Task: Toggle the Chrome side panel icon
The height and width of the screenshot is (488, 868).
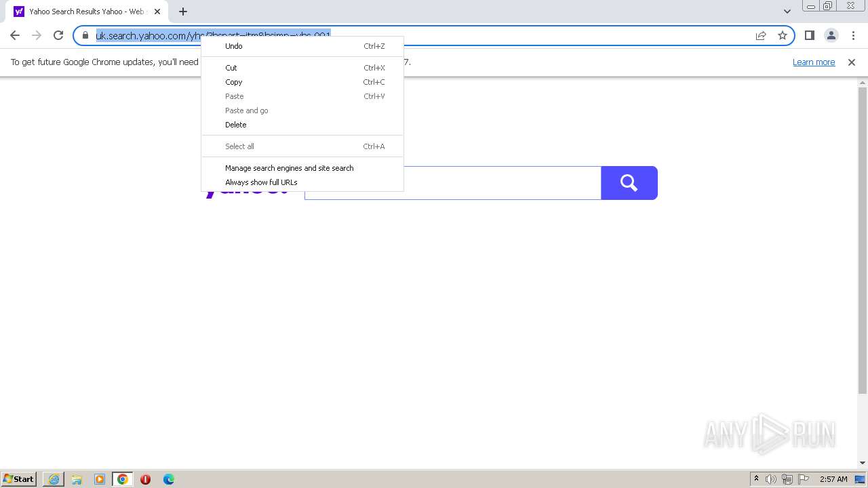Action: pyautogui.click(x=809, y=35)
